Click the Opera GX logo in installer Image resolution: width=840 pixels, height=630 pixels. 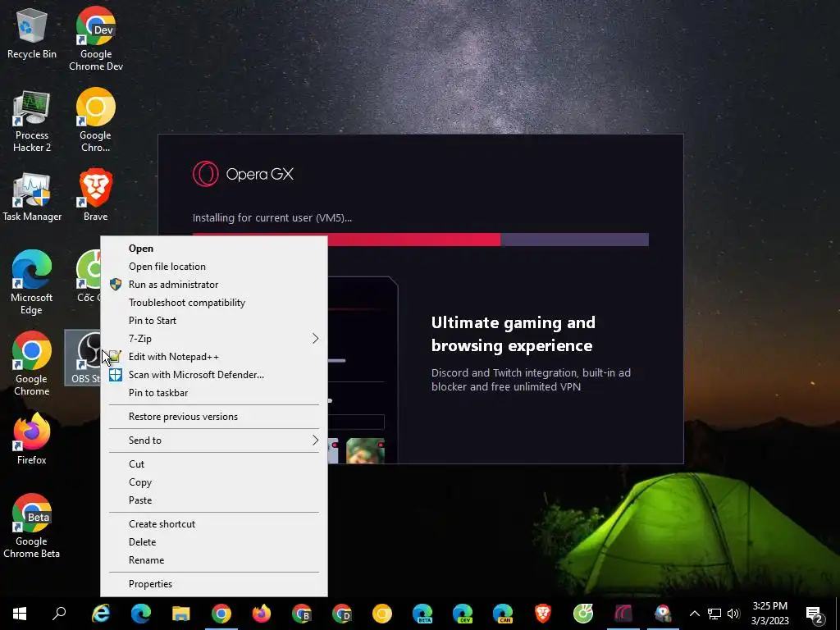243,174
